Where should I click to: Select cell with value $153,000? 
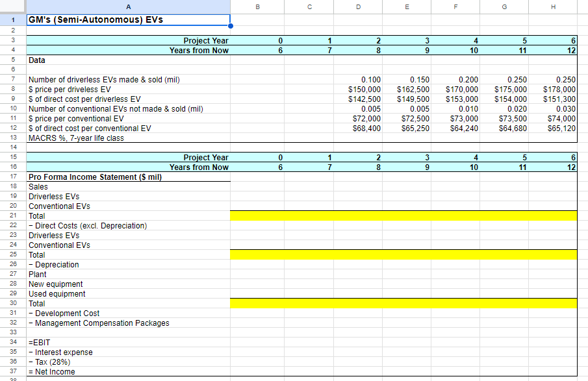455,99
